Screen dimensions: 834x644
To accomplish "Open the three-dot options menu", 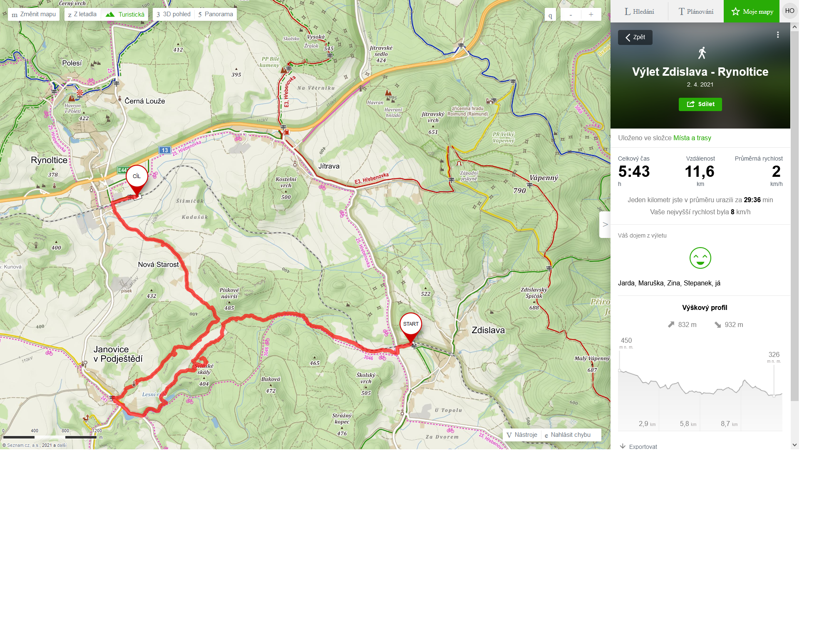I will 778,35.
